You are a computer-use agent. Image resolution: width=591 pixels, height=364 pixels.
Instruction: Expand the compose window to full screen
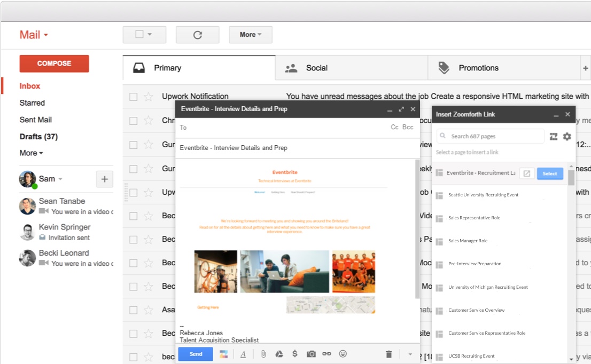401,109
